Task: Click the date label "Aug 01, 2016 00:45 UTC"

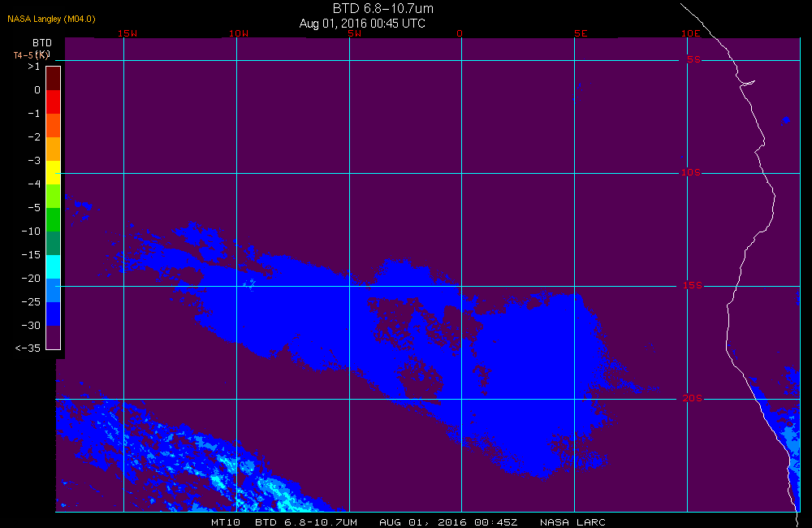Action: point(362,24)
